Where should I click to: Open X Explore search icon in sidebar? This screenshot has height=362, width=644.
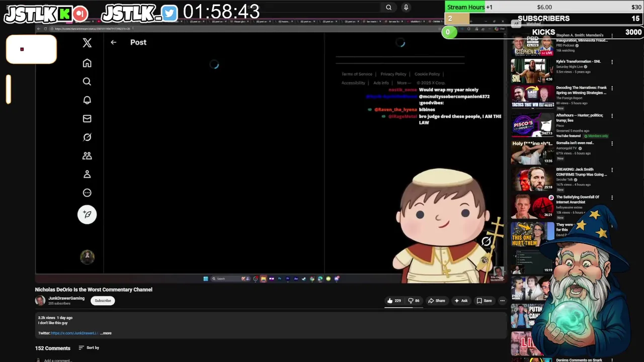[x=87, y=81]
